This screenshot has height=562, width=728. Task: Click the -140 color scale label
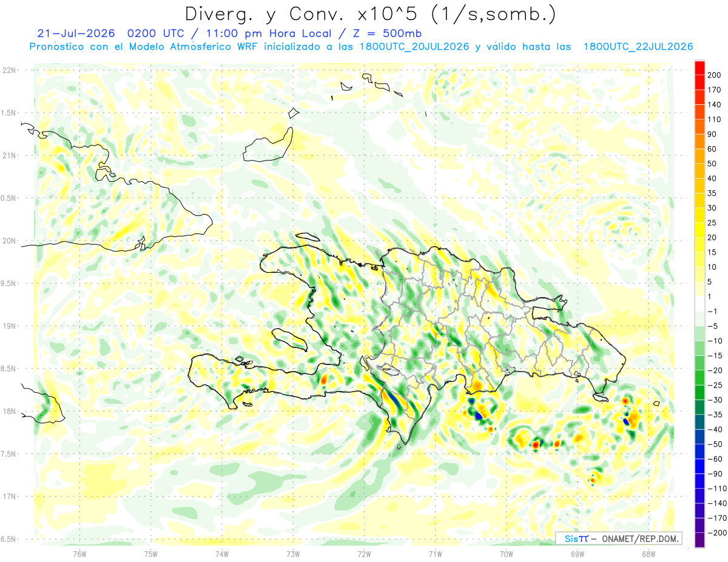tap(718, 503)
